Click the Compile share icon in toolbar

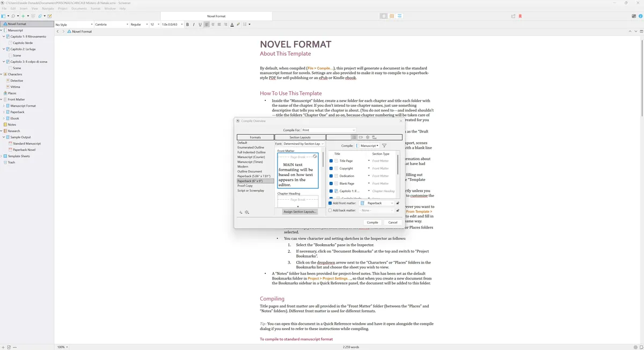513,16
